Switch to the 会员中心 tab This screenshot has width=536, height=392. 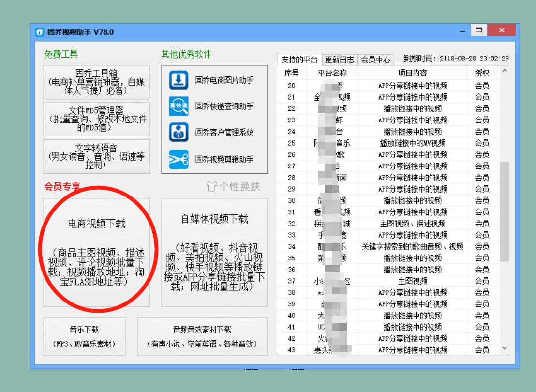[375, 60]
